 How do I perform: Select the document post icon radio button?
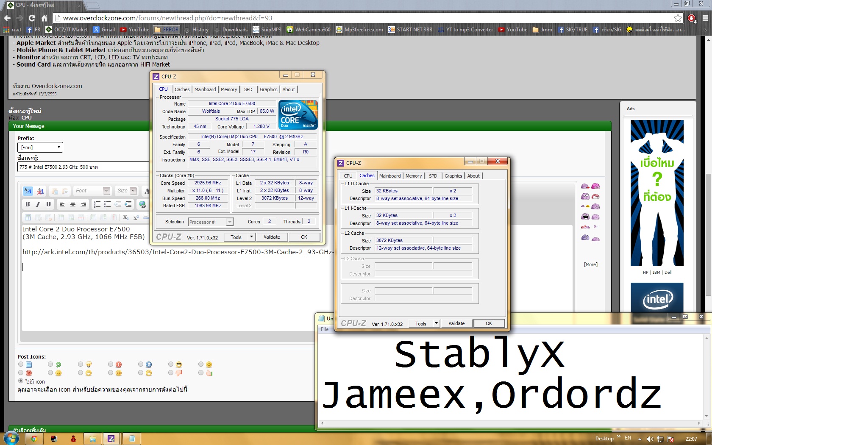click(21, 364)
